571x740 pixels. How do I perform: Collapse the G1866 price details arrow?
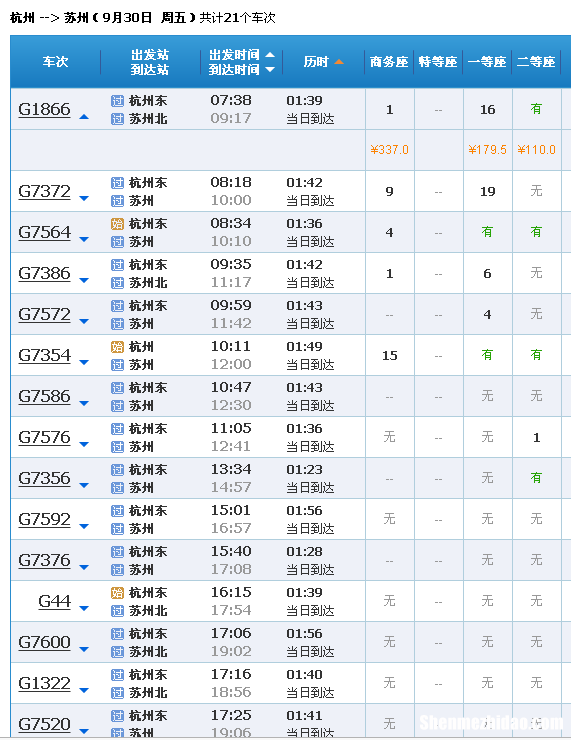[x=84, y=117]
